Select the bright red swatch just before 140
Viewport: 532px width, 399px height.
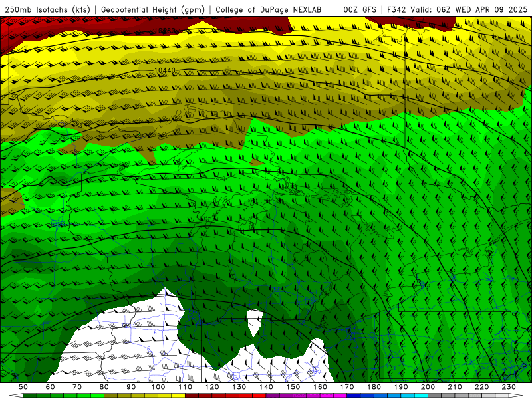coord(259,396)
